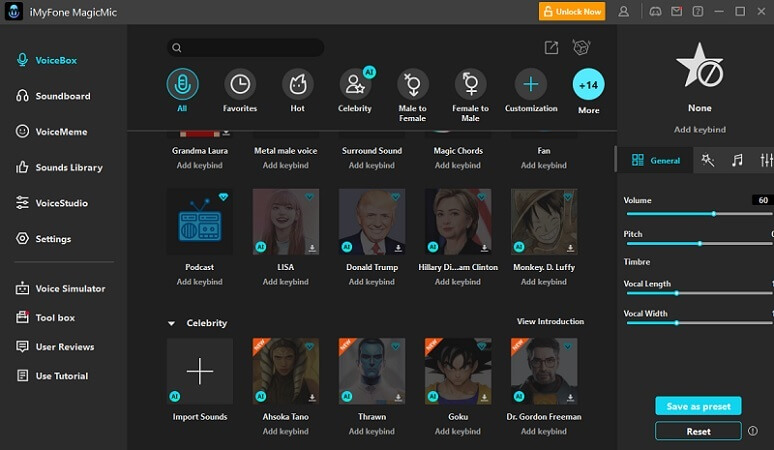This screenshot has height=450, width=774.
Task: Open the Discord community icon
Action: click(655, 11)
